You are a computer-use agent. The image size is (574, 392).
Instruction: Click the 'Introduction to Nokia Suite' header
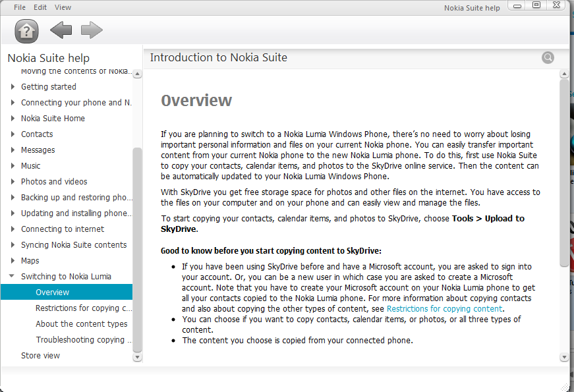click(x=219, y=57)
